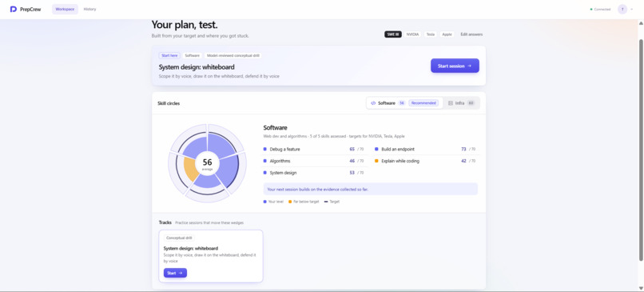Expand the user account dropdown arrow

(x=632, y=9)
